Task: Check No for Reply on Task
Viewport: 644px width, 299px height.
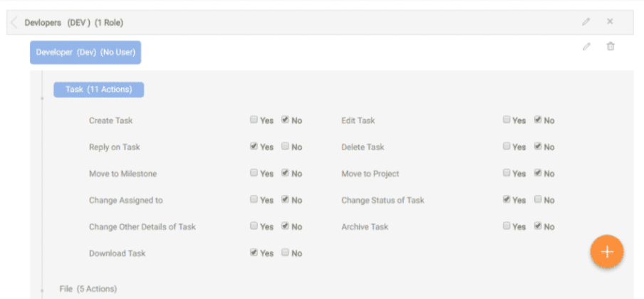Action: coord(285,147)
